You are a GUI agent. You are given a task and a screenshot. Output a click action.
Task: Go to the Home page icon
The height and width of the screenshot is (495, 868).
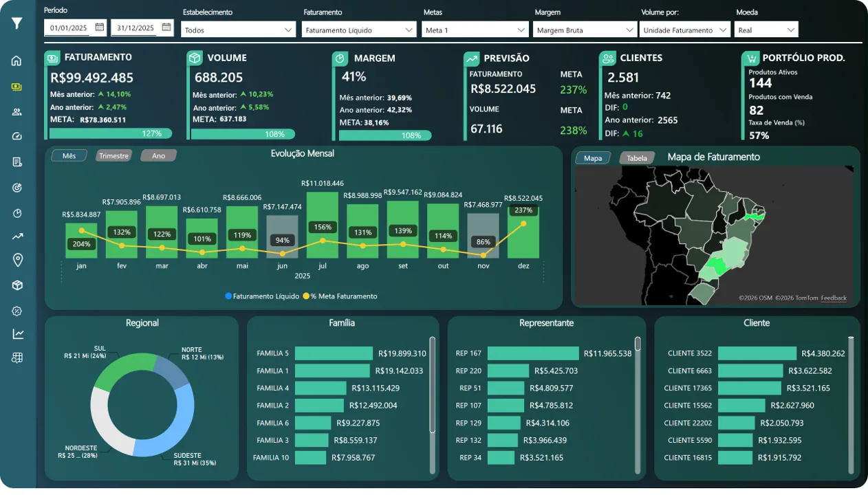coord(17,61)
